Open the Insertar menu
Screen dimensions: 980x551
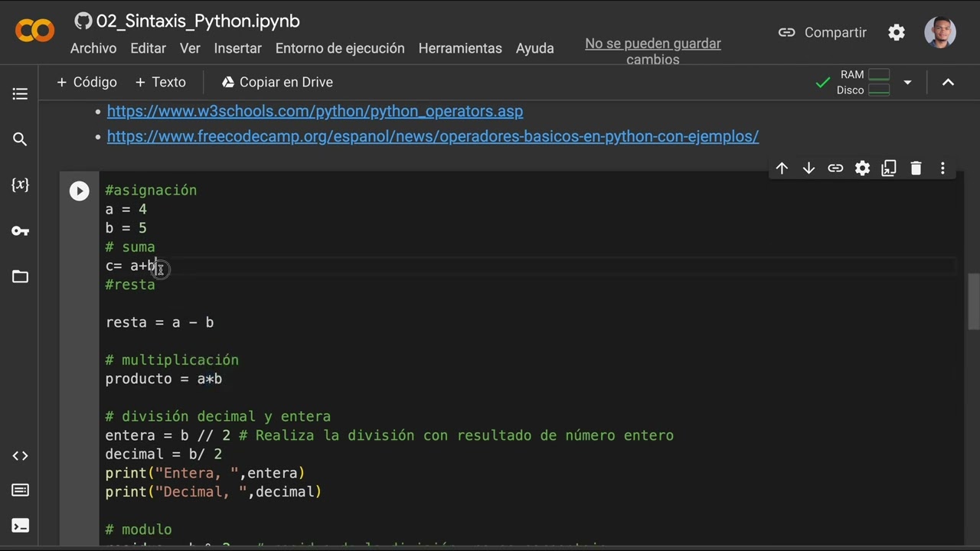tap(237, 48)
